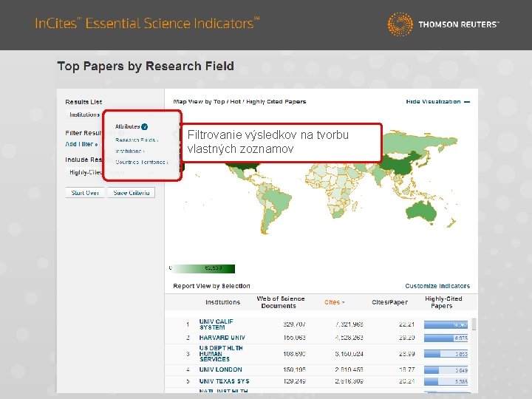The width and height of the screenshot is (532, 399).
Task: Open the UNIV LONDON institution link
Action: click(220, 369)
